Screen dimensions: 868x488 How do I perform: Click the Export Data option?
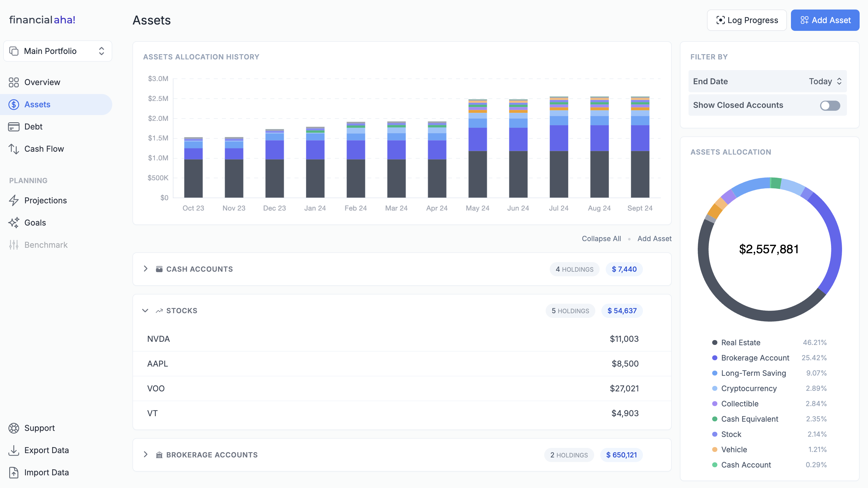point(46,450)
